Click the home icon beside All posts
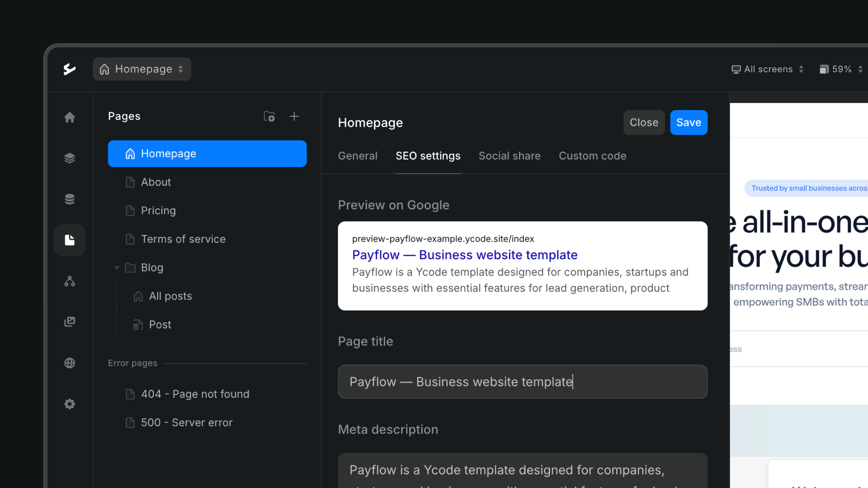The width and height of the screenshot is (868, 488). (138, 296)
